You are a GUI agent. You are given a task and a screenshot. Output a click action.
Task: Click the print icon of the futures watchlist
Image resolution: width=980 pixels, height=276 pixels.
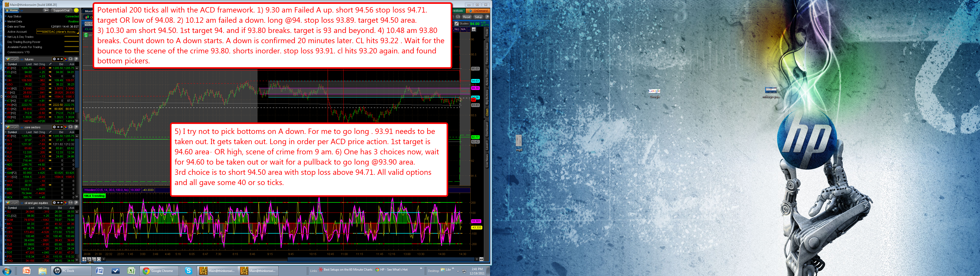(x=70, y=59)
